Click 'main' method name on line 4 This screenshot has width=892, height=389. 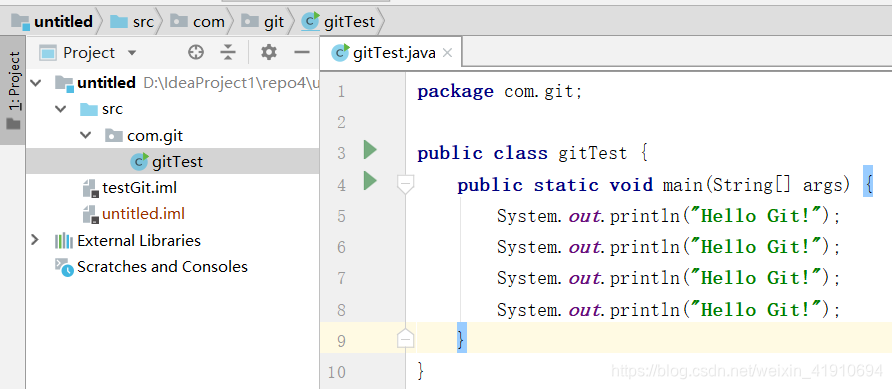click(x=683, y=185)
